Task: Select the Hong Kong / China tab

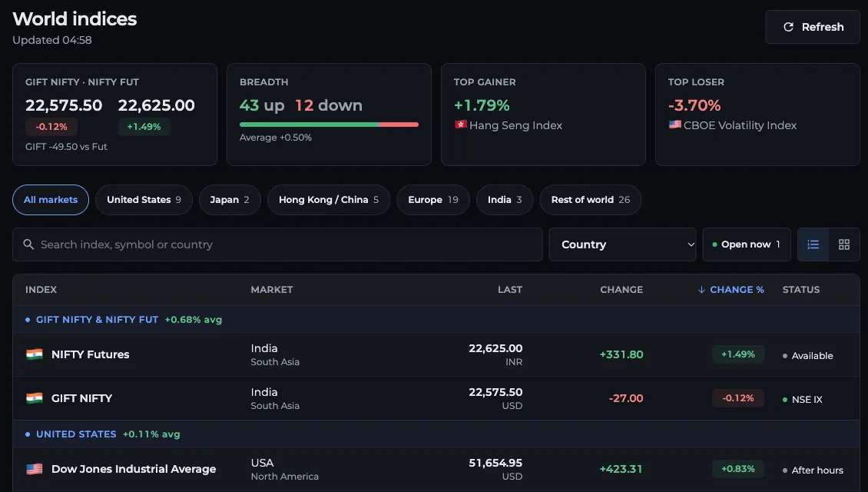Action: click(x=329, y=199)
